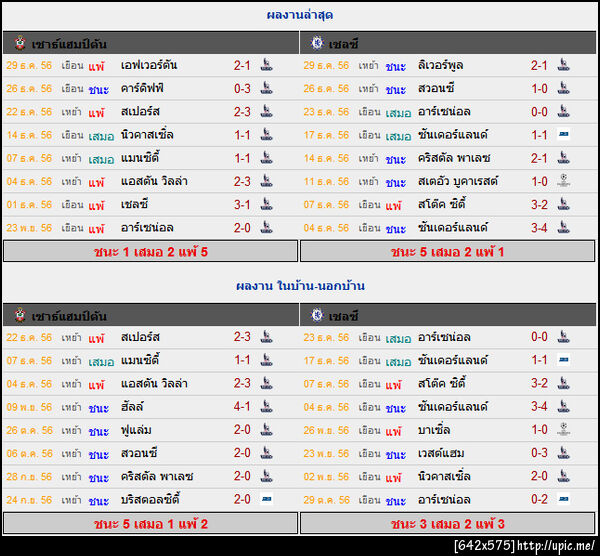Click Southampton crest in the ในบ้าน-นอกบ้าน header
Image resolution: width=600 pixels, height=556 pixels.
coord(20,315)
